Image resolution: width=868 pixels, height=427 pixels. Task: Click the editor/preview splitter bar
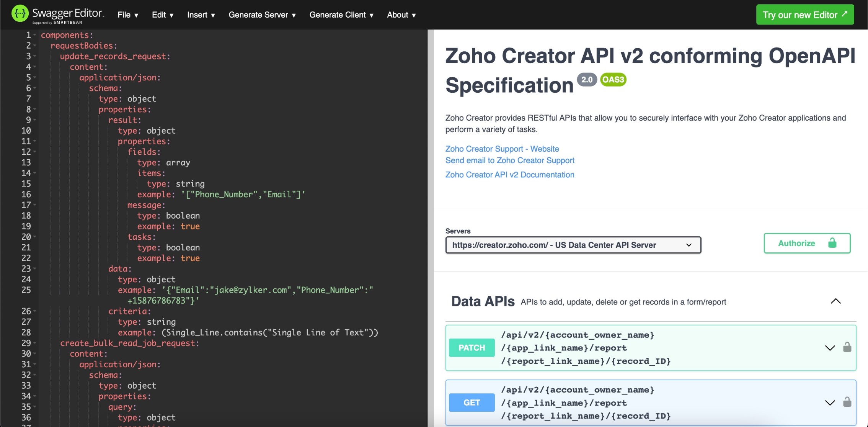(431, 228)
